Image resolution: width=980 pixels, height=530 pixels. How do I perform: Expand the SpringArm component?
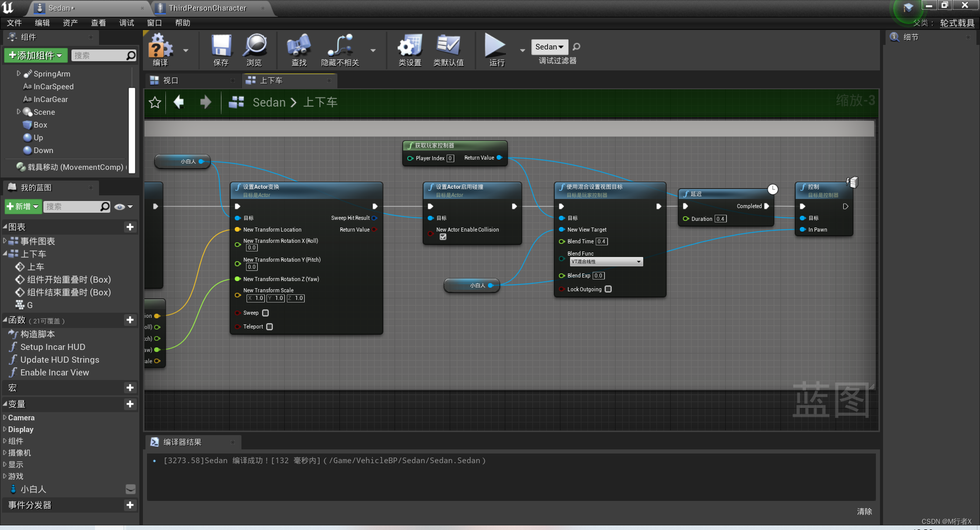pos(19,73)
